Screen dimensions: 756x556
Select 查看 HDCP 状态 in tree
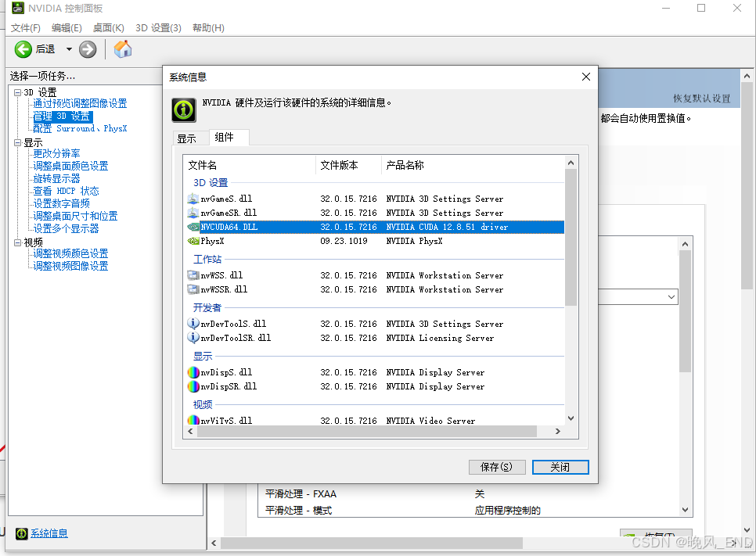[66, 192]
